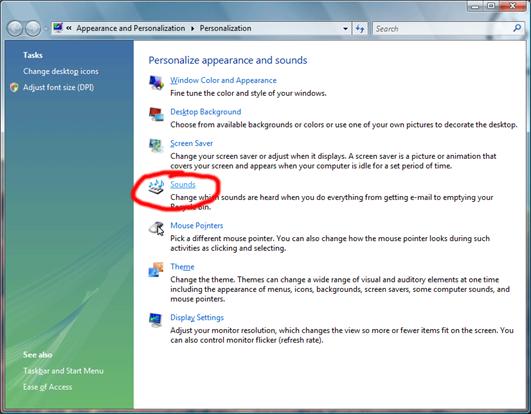Click the Display Settings monitor icon
Screen dimensions: 531x414
point(156,320)
